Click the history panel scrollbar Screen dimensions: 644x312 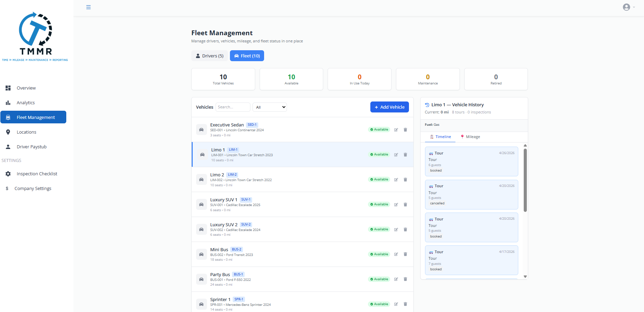click(525, 180)
